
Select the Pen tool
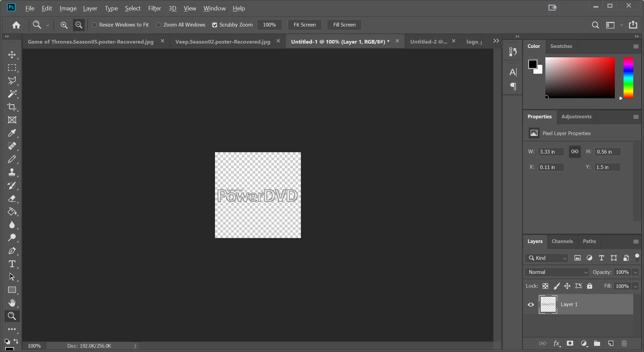(x=12, y=251)
